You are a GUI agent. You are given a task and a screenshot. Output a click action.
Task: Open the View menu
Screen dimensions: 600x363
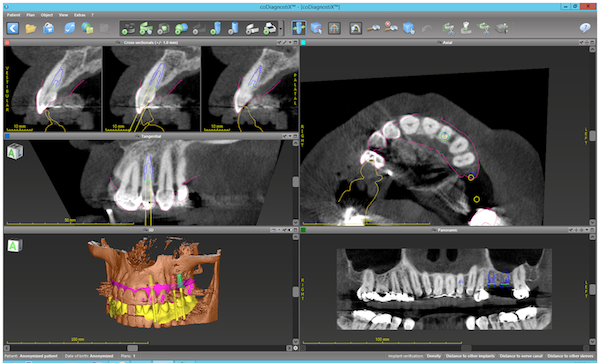[63, 15]
